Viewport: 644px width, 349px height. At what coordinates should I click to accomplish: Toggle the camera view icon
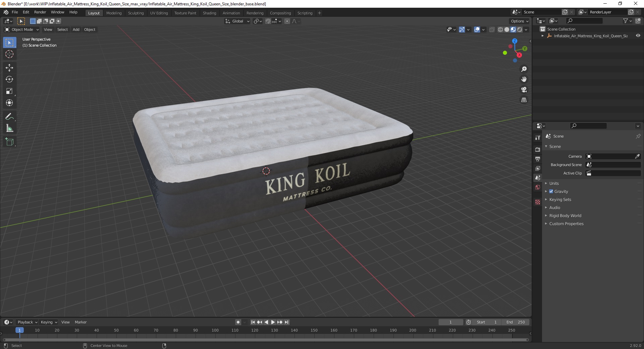coord(524,90)
